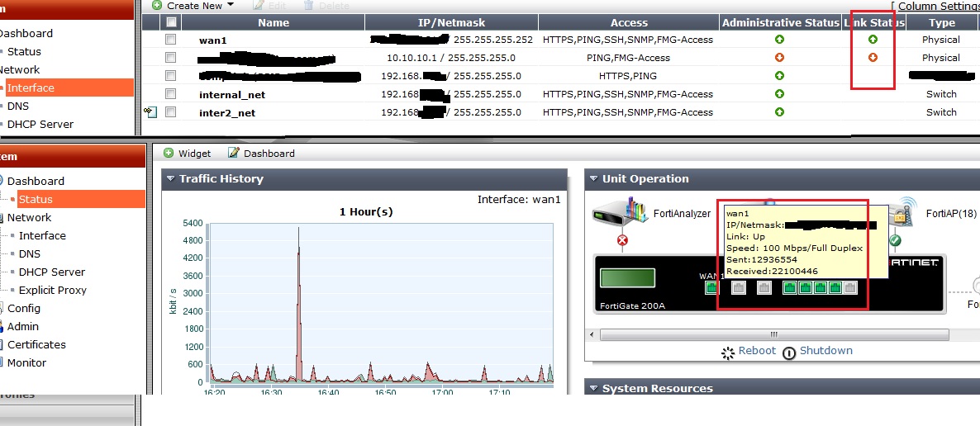
Task: Click the WAN1 green port icon
Action: click(712, 287)
